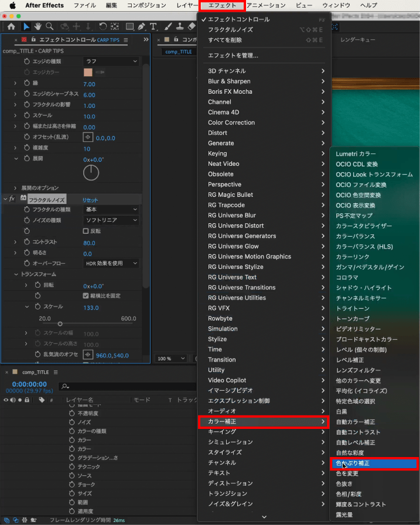Screen dimensions: 420x525
Task: Expand the 複雑度 property
Action: point(15,148)
